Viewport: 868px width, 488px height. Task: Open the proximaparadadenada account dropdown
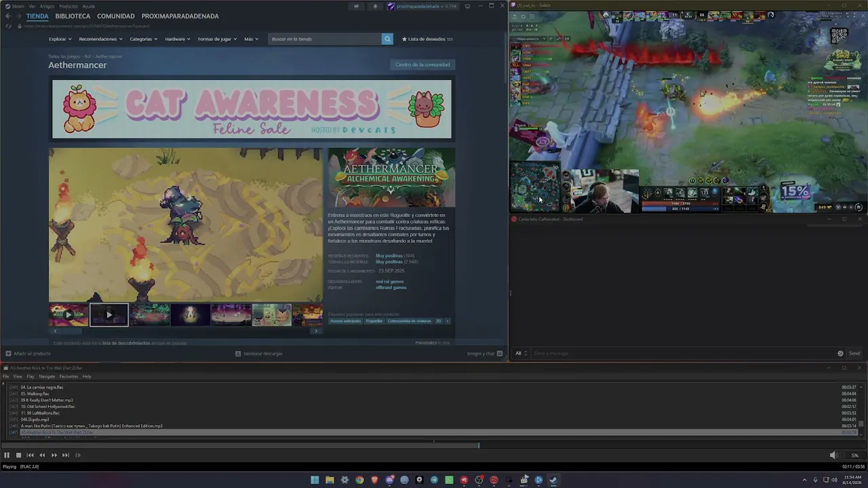click(421, 6)
